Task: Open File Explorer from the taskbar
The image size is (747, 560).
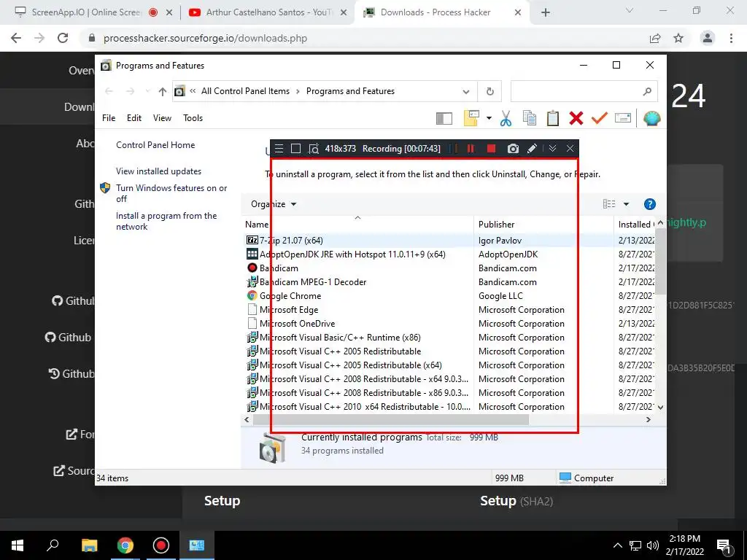Action: (x=90, y=545)
